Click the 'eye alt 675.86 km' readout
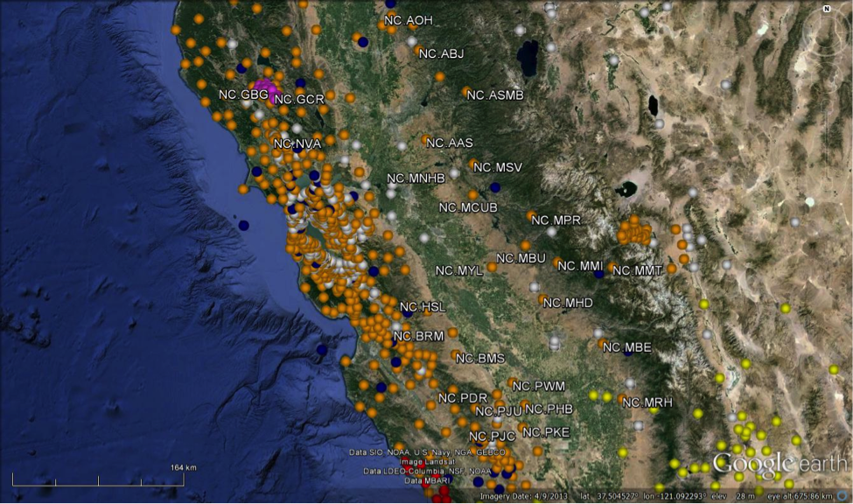853x504 pixels. pos(800,496)
